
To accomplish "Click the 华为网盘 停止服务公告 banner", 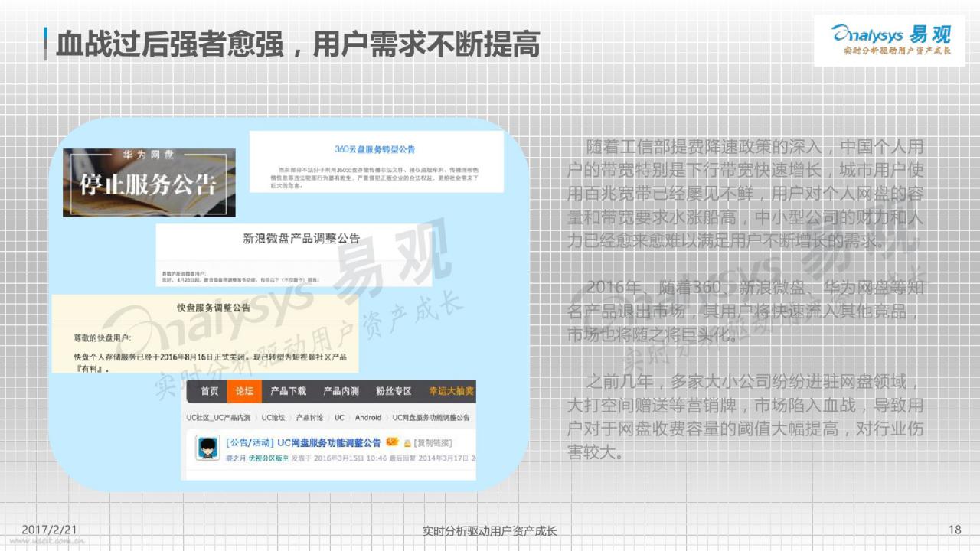I will click(x=149, y=183).
